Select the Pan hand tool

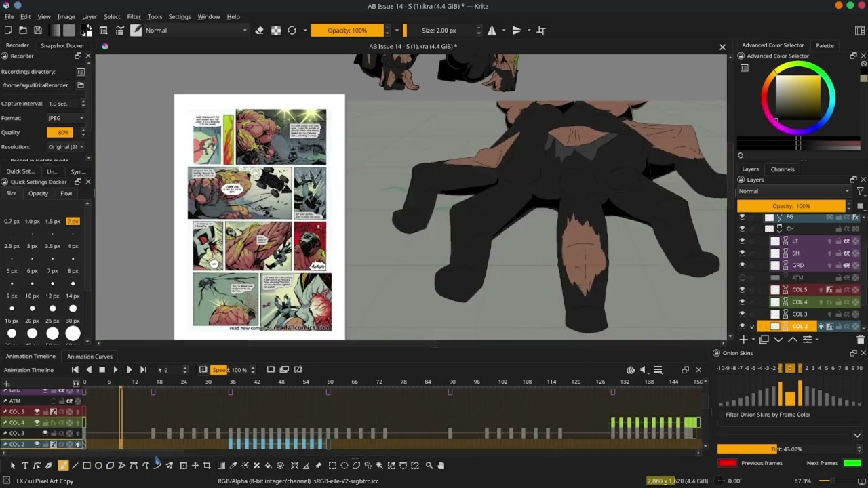click(x=441, y=466)
